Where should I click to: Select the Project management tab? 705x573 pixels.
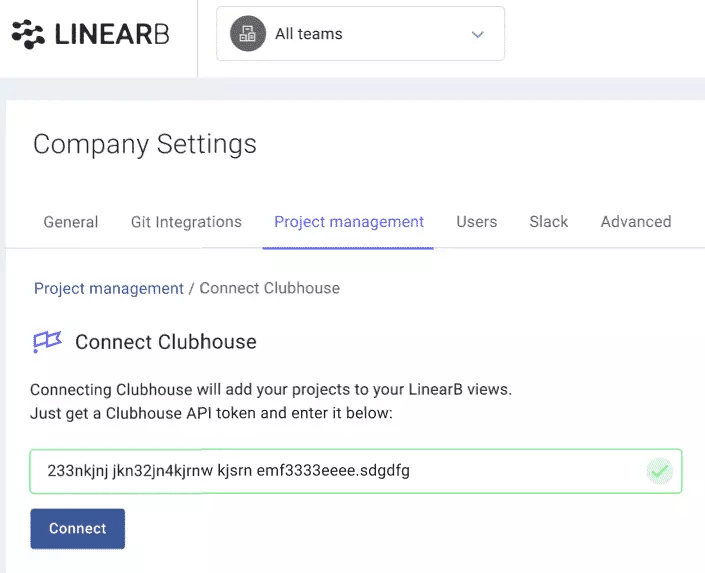coord(349,222)
